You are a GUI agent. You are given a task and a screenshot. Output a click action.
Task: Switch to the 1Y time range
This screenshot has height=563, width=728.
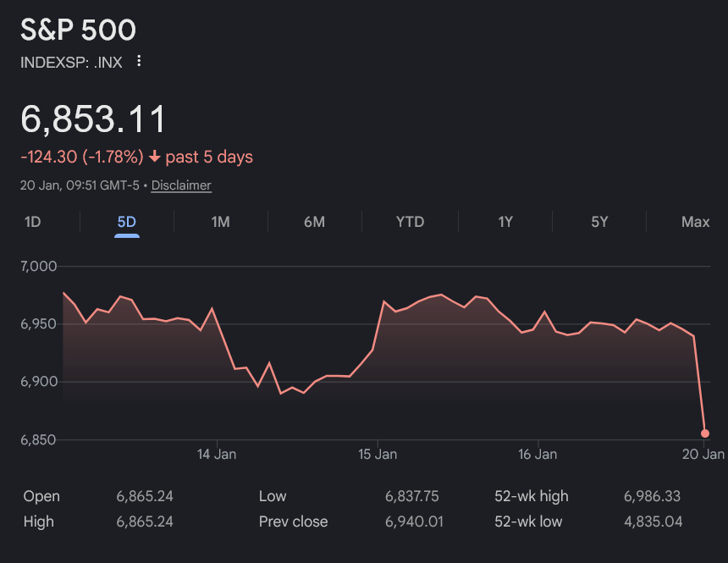[x=505, y=222]
